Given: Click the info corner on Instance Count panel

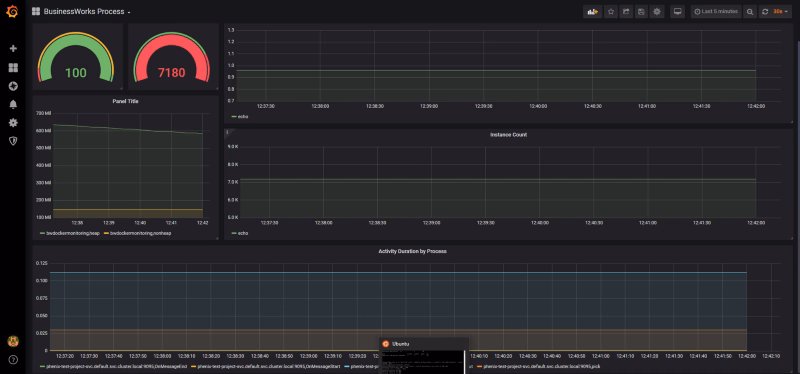Looking at the screenshot, I should click(228, 132).
